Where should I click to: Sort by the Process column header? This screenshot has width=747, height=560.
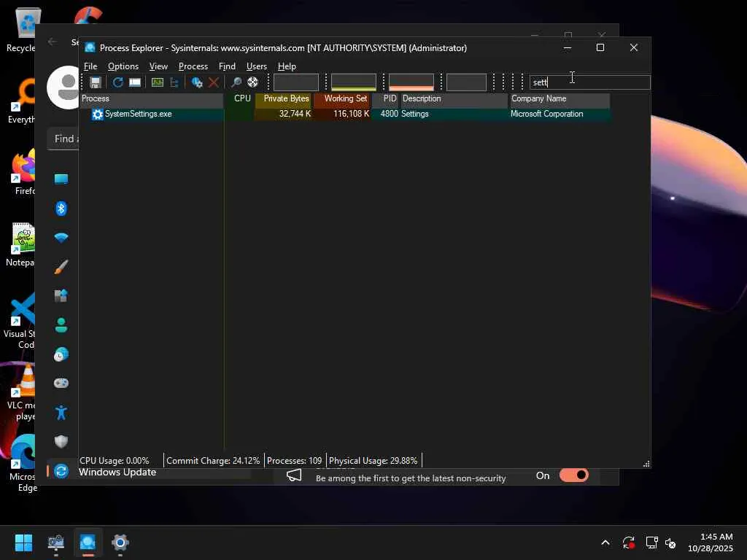point(152,99)
